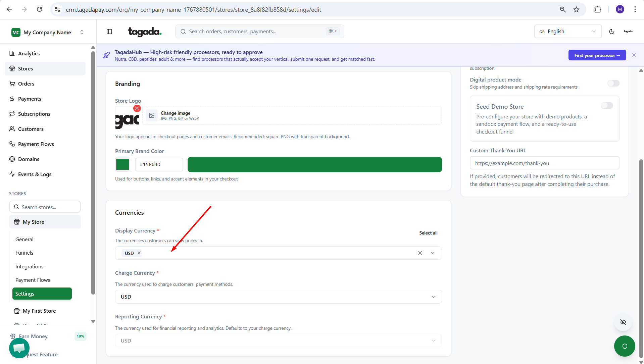Viewport: 644px width, 364px height.
Task: Click the Change image upload icon
Action: (152, 115)
